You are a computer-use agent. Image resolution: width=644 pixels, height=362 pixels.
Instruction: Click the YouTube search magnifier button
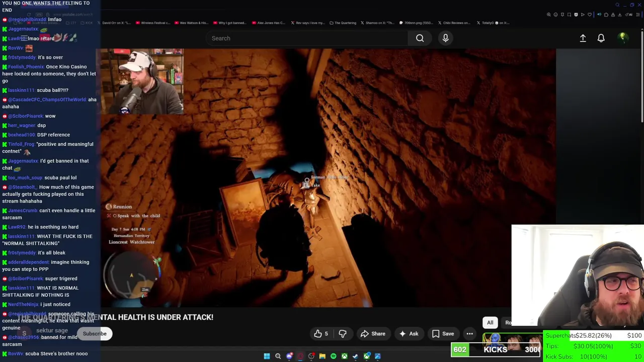click(420, 38)
